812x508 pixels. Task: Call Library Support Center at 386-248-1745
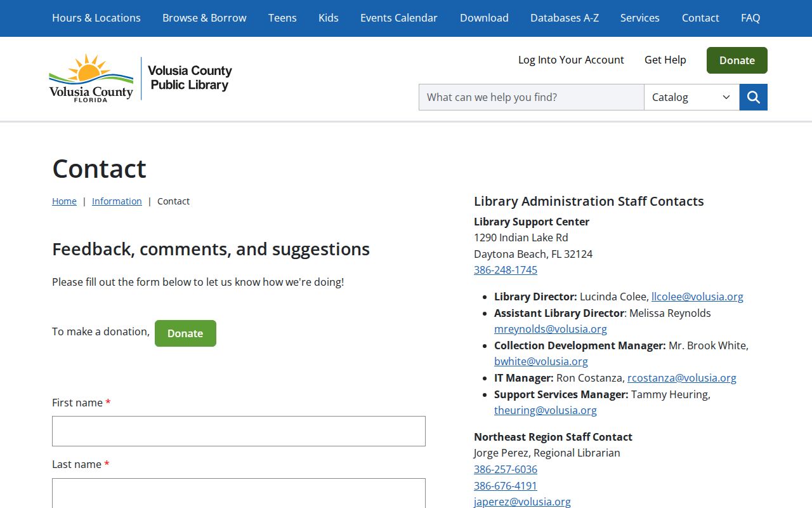(506, 270)
